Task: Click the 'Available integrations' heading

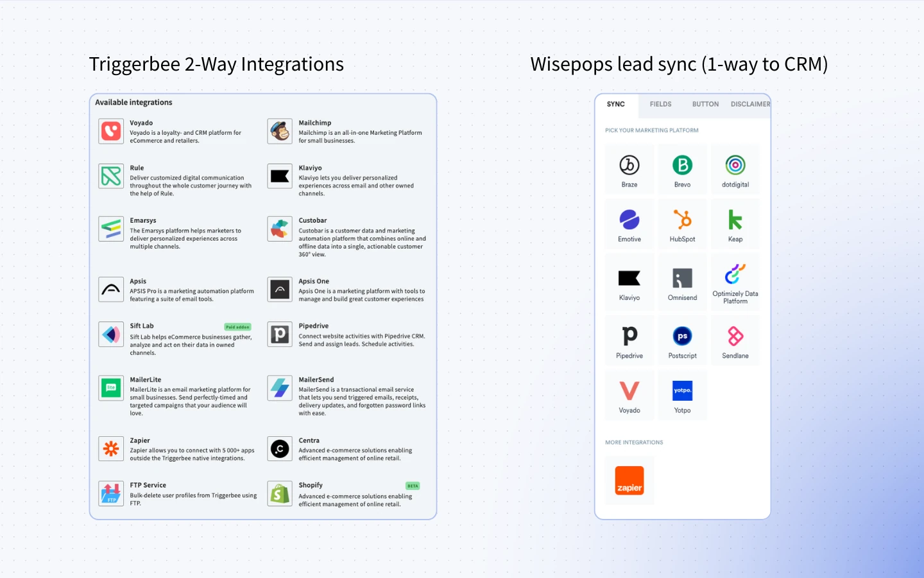Action: [x=133, y=102]
